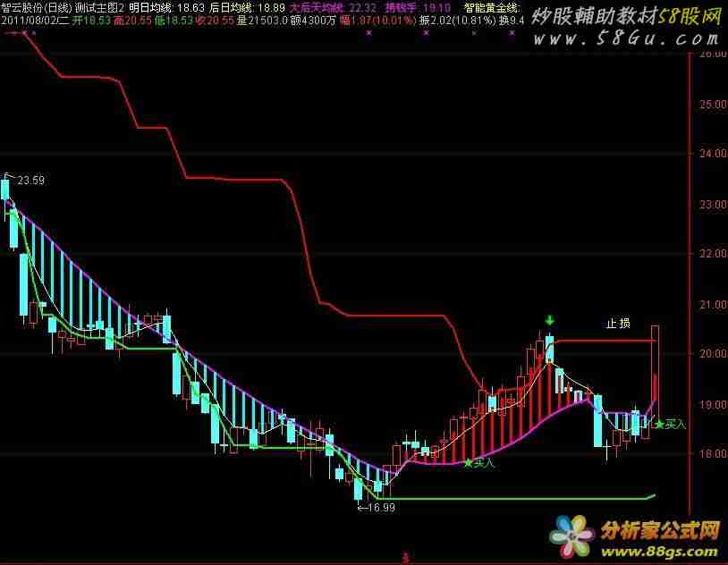This screenshot has height=565, width=728.
Task: Click the 智能黄金线 indicator label
Action: click(x=493, y=8)
